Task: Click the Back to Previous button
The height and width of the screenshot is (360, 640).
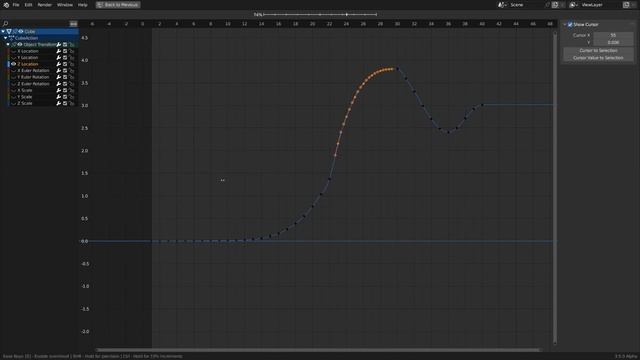Action: (x=118, y=5)
